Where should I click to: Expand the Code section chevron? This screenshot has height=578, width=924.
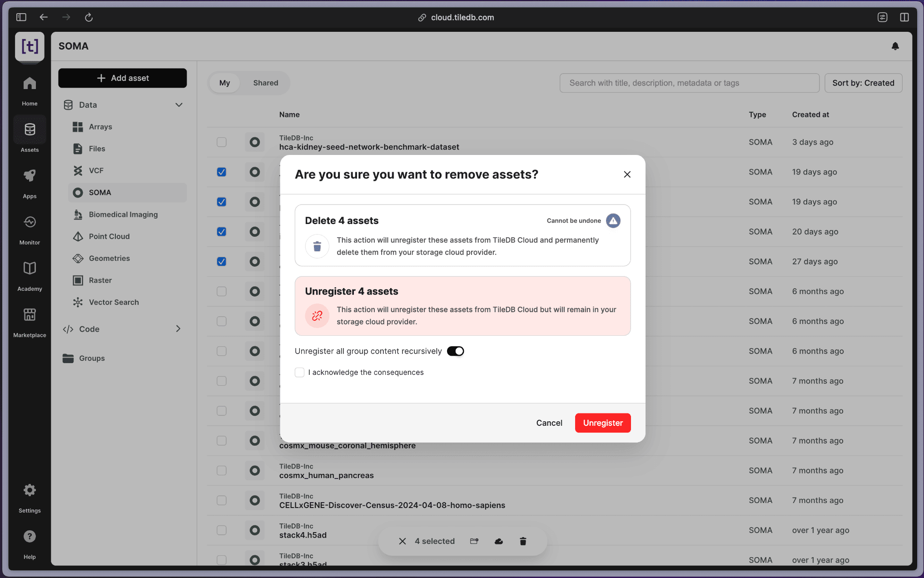(x=178, y=329)
